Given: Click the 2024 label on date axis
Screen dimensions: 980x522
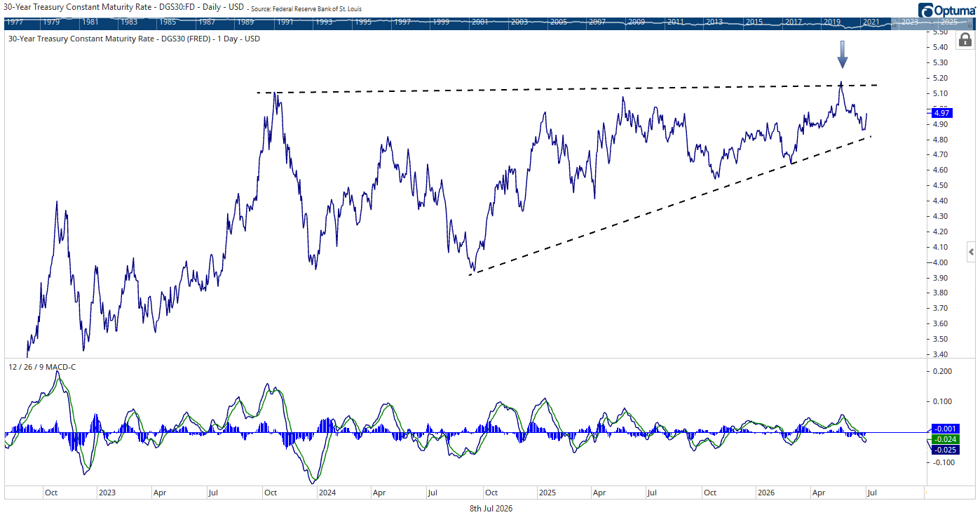Looking at the screenshot, I should pos(326,493).
